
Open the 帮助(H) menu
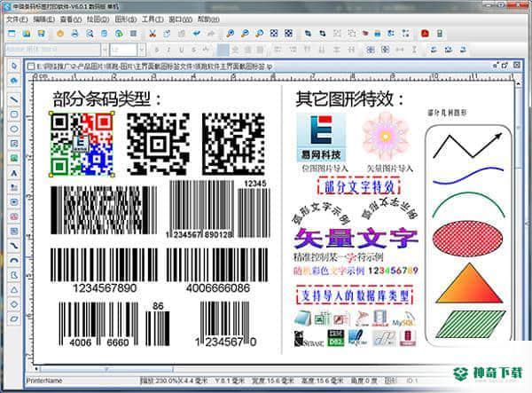click(208, 20)
